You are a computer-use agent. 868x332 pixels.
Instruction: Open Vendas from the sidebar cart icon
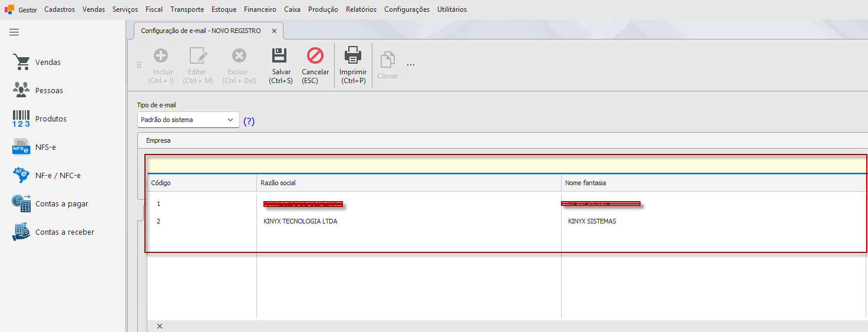[21, 62]
